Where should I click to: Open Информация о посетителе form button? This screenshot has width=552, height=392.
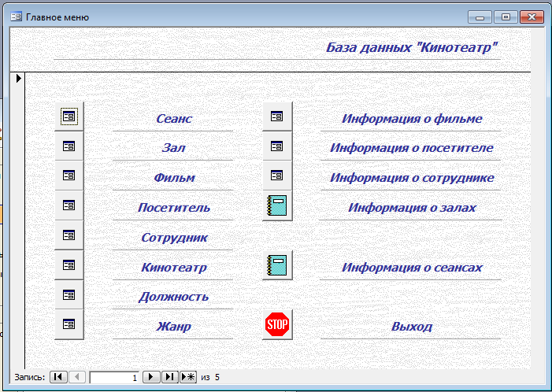277,146
